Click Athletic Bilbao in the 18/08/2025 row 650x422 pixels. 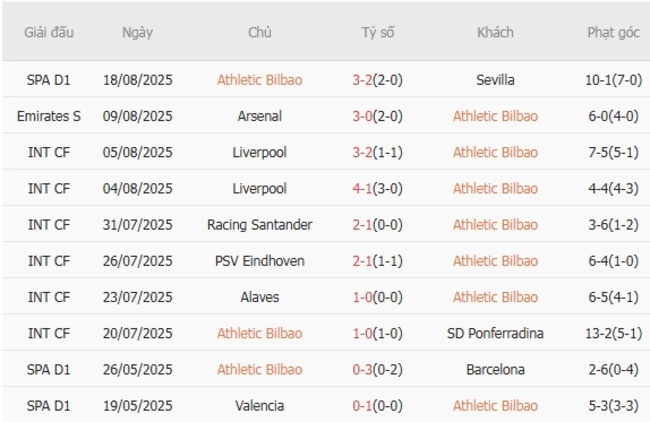click(260, 80)
